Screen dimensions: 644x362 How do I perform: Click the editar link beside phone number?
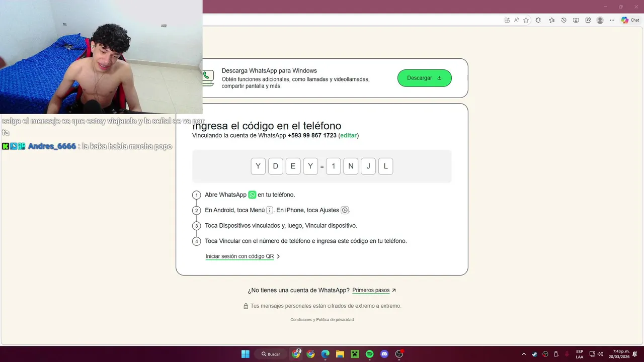coord(349,136)
